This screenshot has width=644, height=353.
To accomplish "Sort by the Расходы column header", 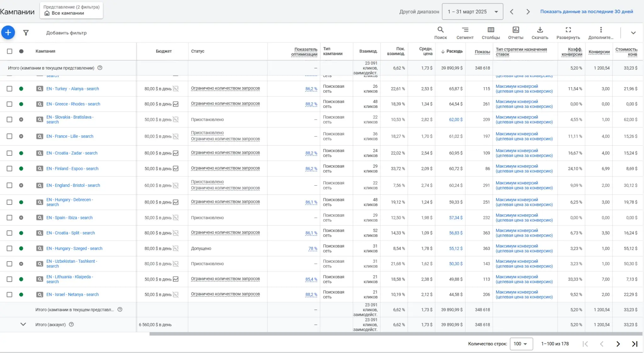I will point(454,51).
